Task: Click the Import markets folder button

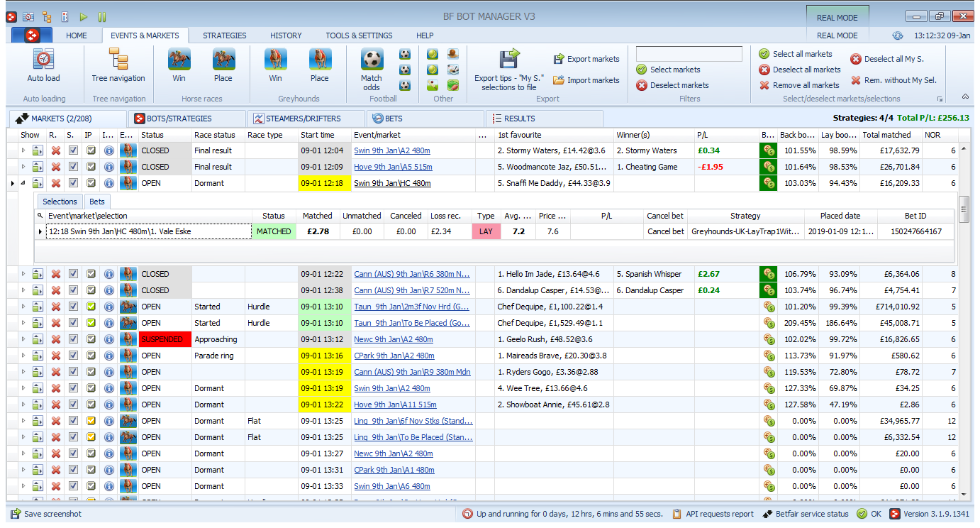Action: (x=586, y=80)
